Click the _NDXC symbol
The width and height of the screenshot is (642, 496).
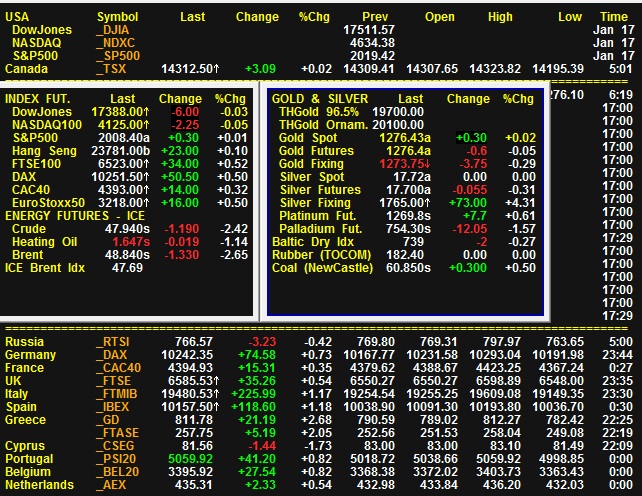(x=115, y=43)
